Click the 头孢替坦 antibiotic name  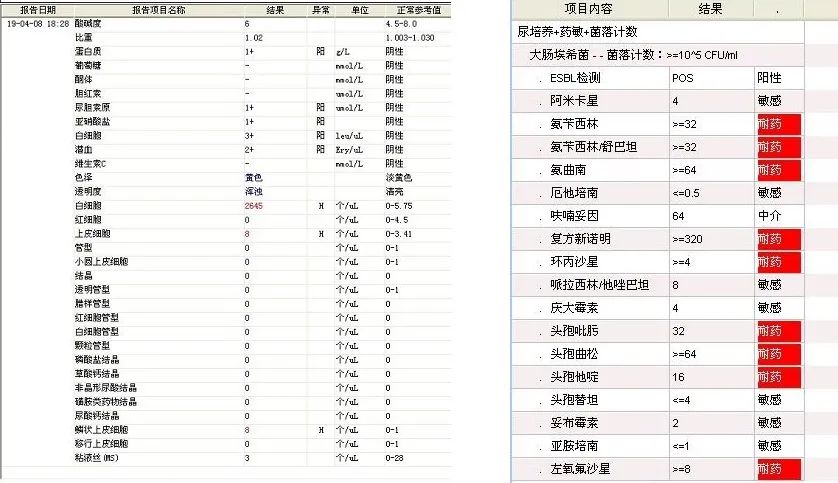[x=574, y=400]
